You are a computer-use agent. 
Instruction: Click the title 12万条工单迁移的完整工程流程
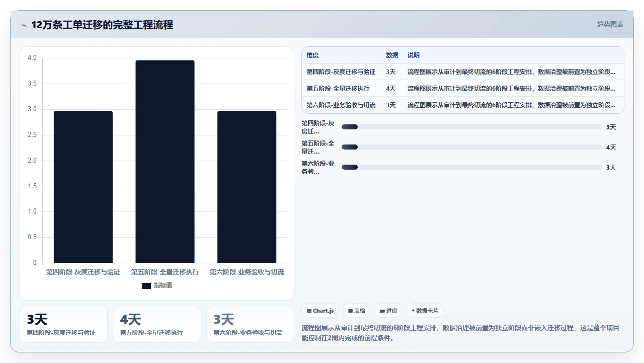coord(102,25)
